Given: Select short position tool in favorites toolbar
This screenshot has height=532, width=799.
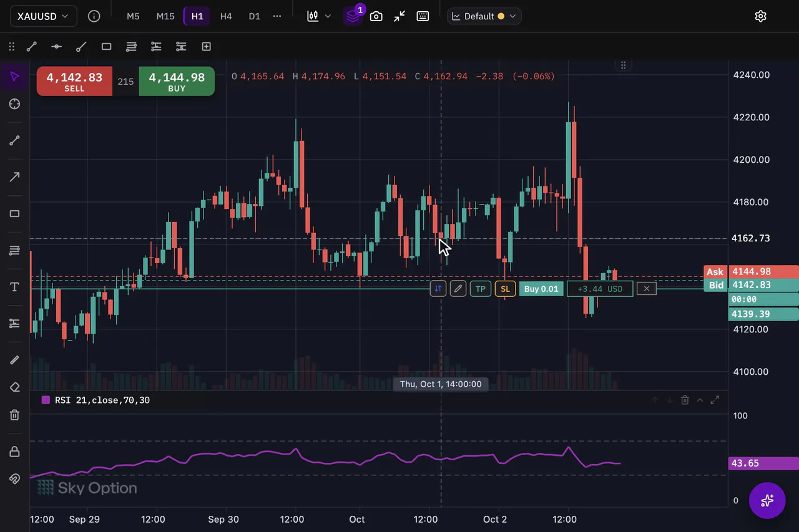Looking at the screenshot, I should tap(181, 46).
